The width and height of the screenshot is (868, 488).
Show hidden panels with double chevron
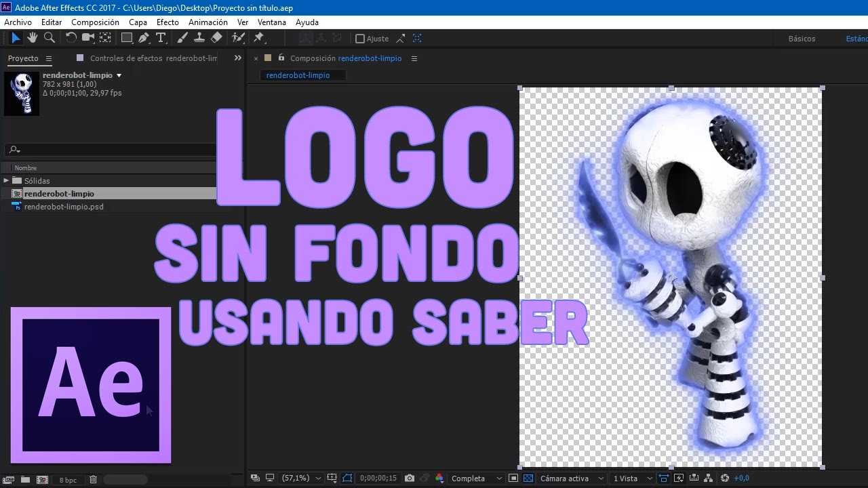point(237,58)
